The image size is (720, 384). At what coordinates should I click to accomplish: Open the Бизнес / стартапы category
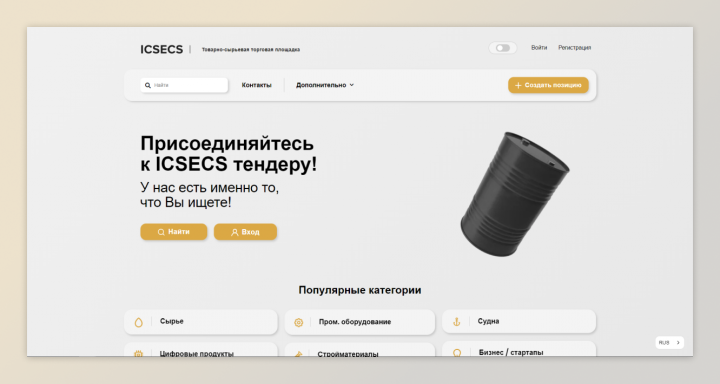519,349
